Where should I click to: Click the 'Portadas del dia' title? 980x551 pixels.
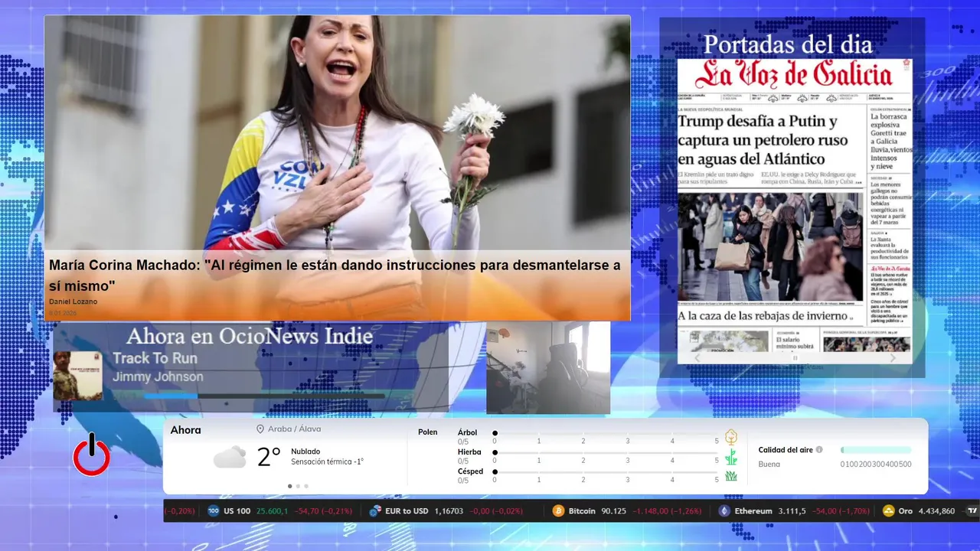tap(788, 44)
